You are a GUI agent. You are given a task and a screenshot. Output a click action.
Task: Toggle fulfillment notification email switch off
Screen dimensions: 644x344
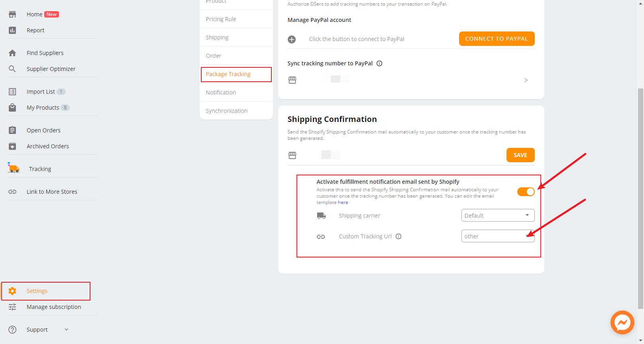coord(526,192)
